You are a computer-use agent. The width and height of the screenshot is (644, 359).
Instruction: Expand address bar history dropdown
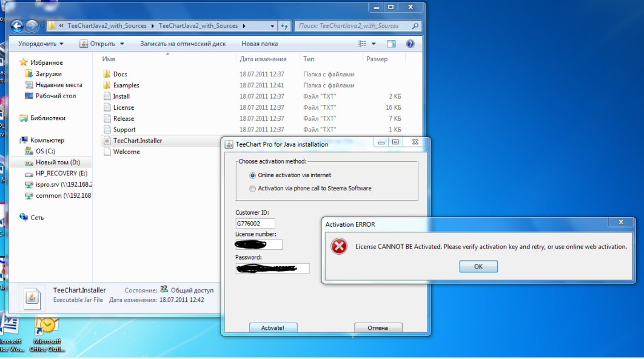[272, 26]
